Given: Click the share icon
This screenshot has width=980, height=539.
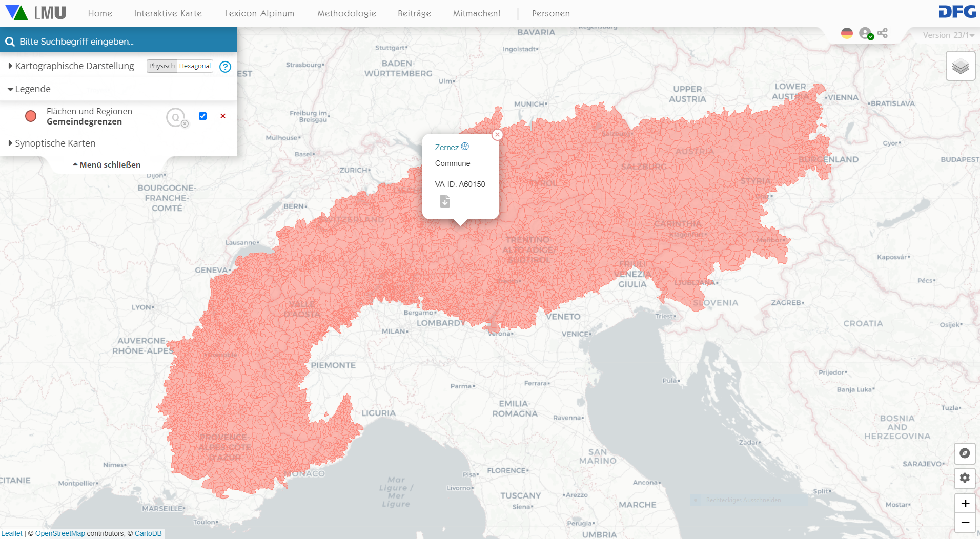Looking at the screenshot, I should click(x=882, y=33).
